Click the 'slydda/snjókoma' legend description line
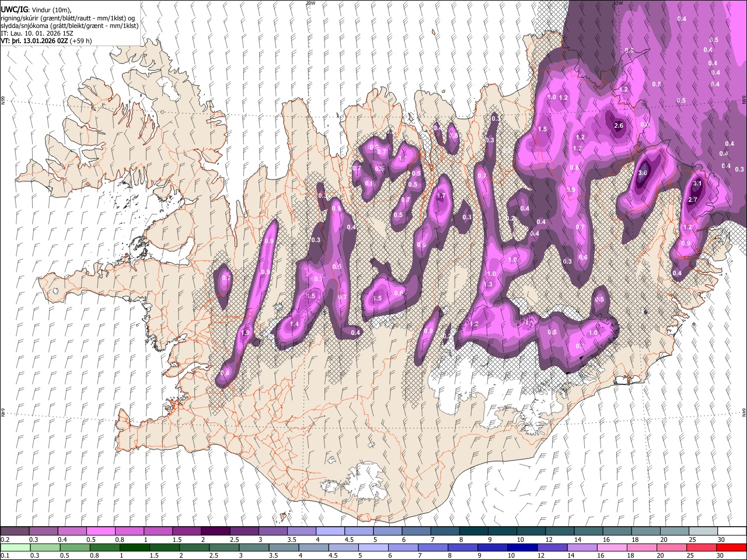 coord(69,26)
